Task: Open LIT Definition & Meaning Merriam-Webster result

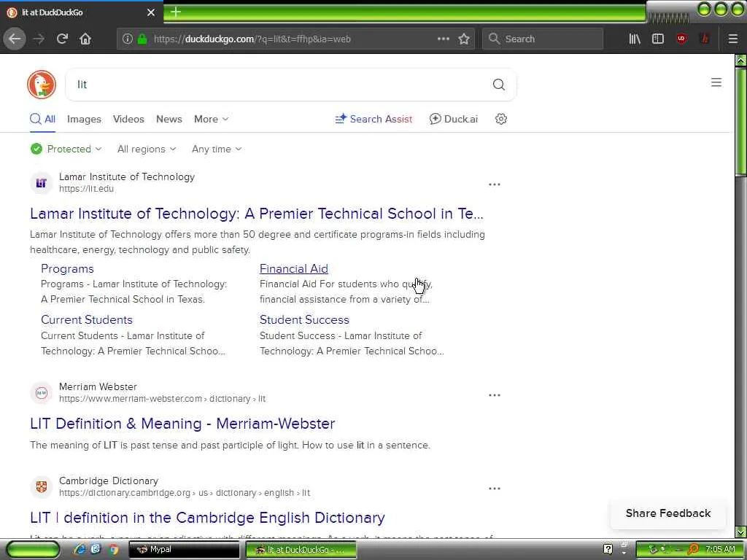Action: click(182, 424)
